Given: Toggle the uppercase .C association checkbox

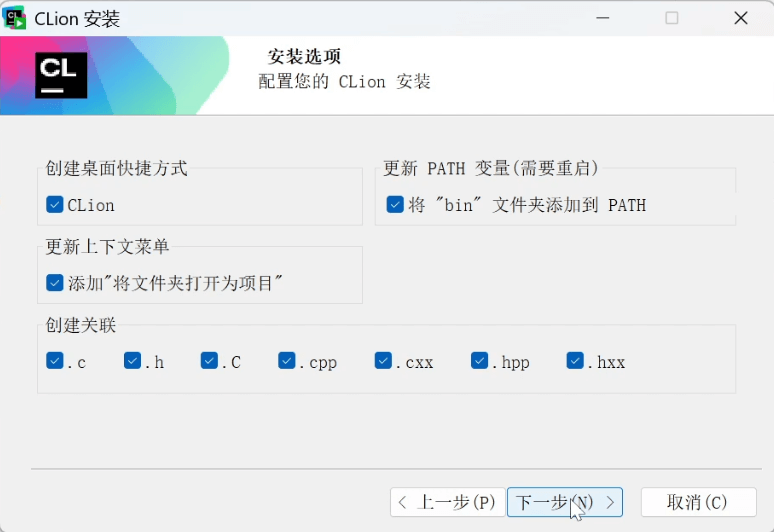Looking at the screenshot, I should tap(209, 361).
